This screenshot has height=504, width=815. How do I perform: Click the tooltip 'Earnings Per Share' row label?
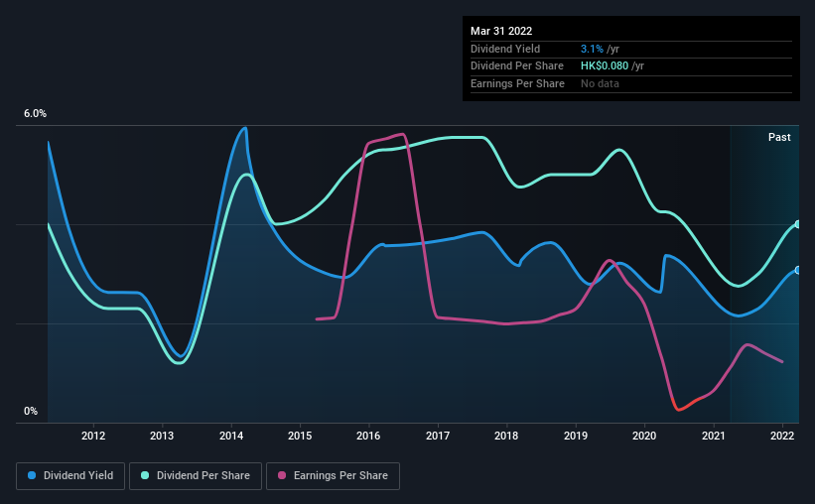[517, 83]
